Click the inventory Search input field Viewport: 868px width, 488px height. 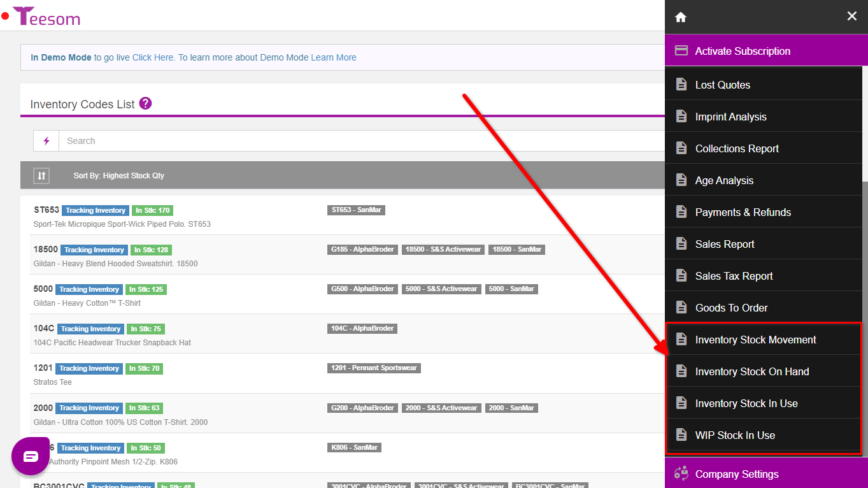click(357, 141)
